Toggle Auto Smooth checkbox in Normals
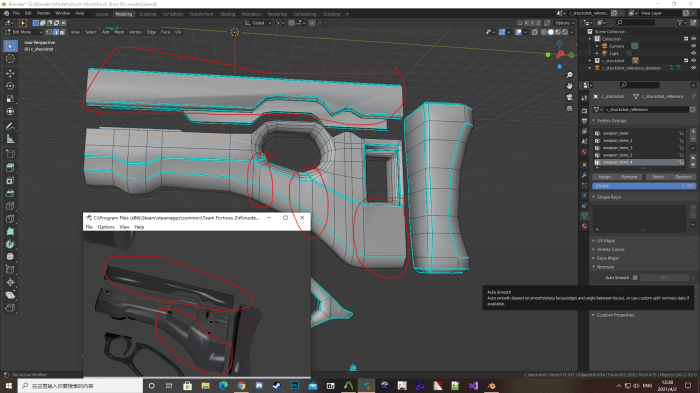 (x=635, y=278)
